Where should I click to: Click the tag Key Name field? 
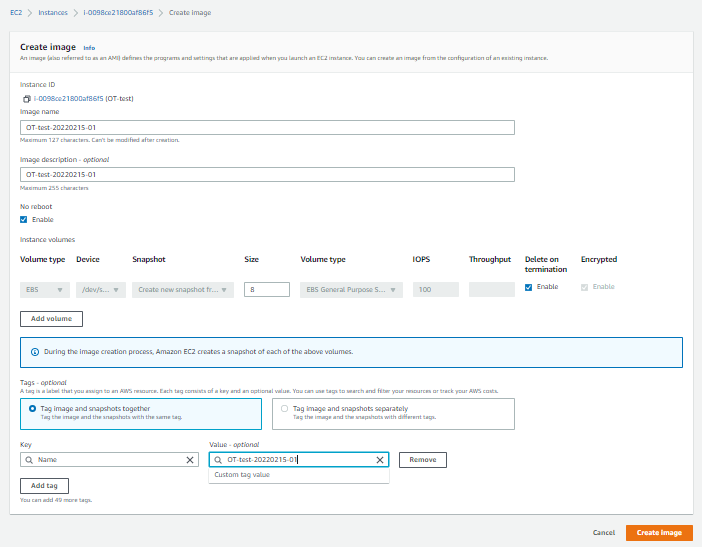(x=109, y=460)
